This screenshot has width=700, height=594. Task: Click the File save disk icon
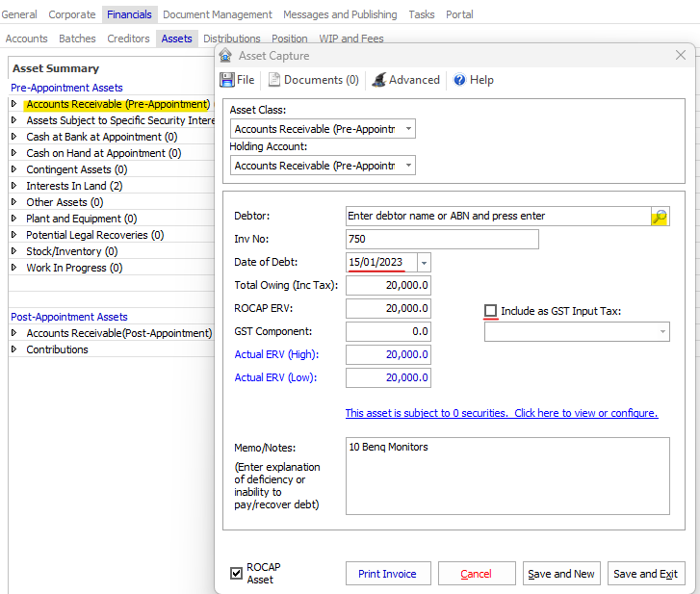click(227, 80)
